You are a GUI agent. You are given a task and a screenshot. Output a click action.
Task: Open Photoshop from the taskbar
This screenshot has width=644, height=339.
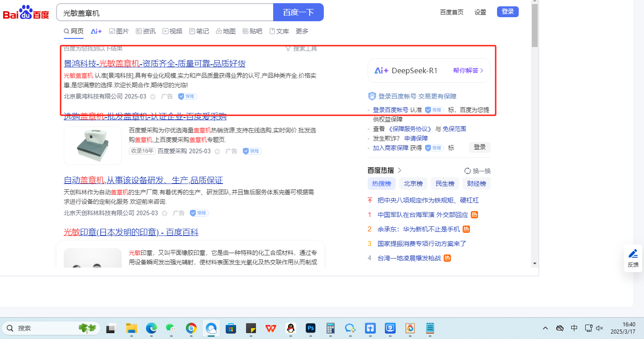[311, 328]
